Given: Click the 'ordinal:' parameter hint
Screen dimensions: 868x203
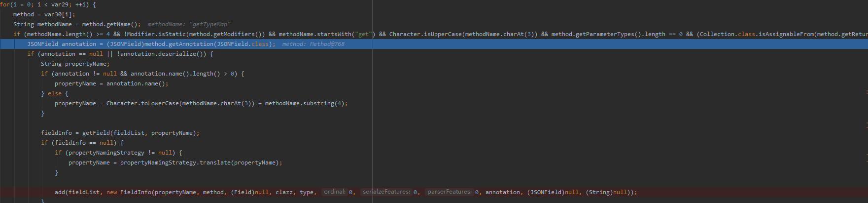Looking at the screenshot, I should [335, 192].
